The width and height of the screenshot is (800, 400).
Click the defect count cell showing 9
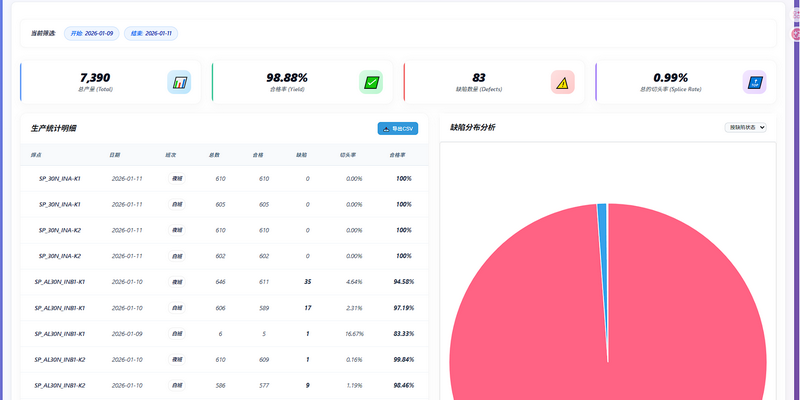coord(307,385)
